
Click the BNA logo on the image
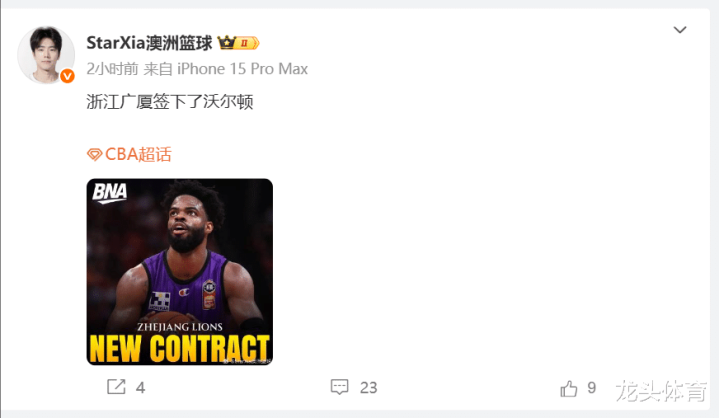pyautogui.click(x=110, y=192)
